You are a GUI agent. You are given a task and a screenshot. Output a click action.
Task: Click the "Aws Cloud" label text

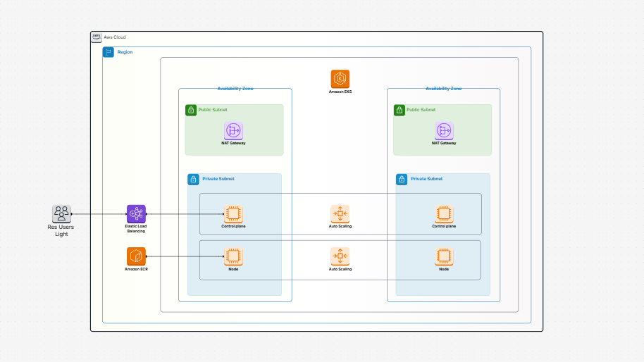[x=115, y=37]
